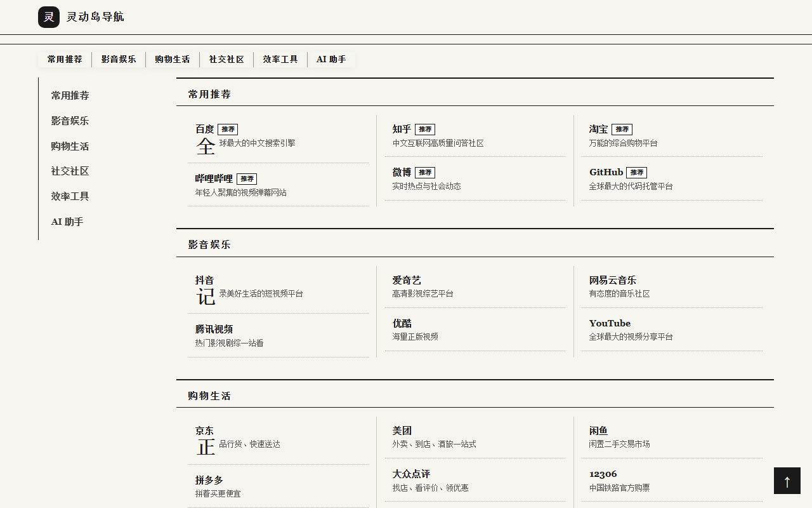Open the GitHub link
Image resolution: width=812 pixels, height=508 pixels.
point(606,172)
